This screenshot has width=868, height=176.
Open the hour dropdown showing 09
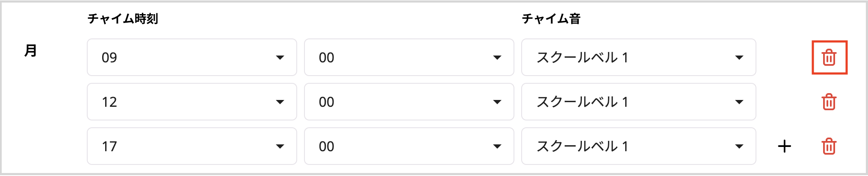coord(192,57)
